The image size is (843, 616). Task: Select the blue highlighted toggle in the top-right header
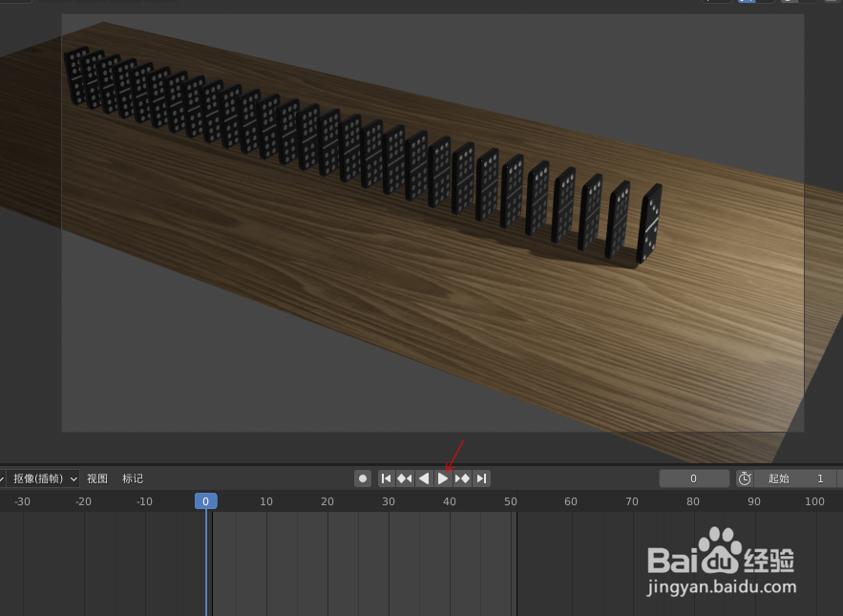[x=748, y=3]
